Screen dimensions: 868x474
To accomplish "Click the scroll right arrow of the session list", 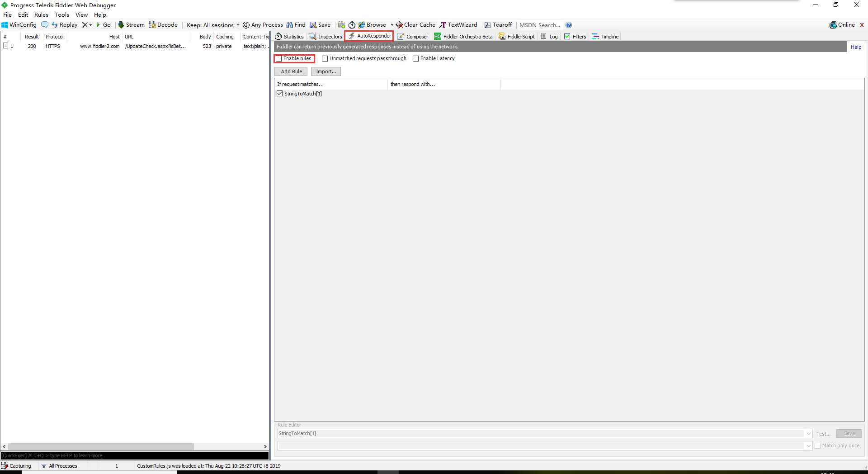I will coord(265,446).
